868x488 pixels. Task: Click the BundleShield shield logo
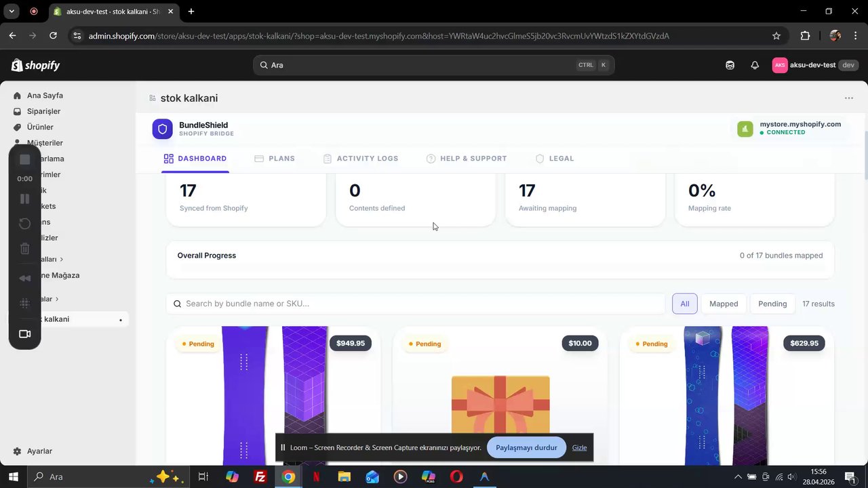pyautogui.click(x=163, y=129)
